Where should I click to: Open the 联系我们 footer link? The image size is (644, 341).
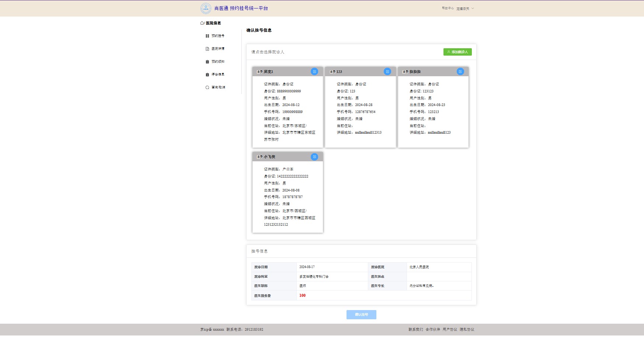click(x=416, y=330)
